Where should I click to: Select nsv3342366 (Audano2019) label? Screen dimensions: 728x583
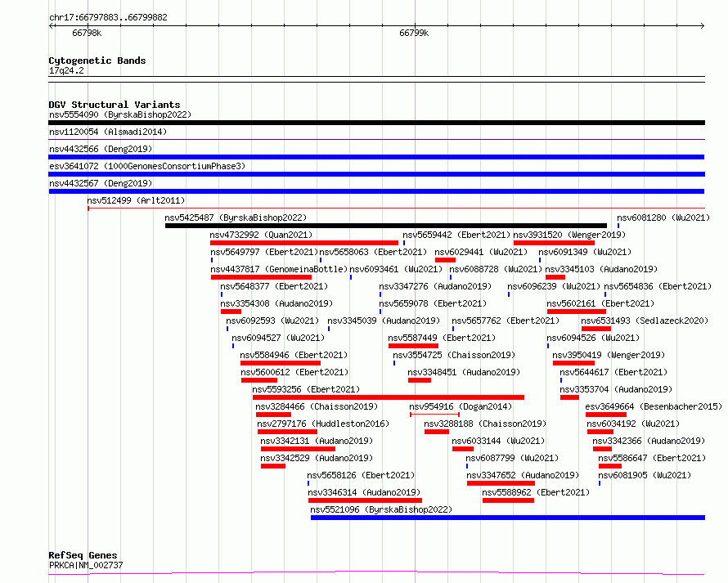pyautogui.click(x=649, y=441)
